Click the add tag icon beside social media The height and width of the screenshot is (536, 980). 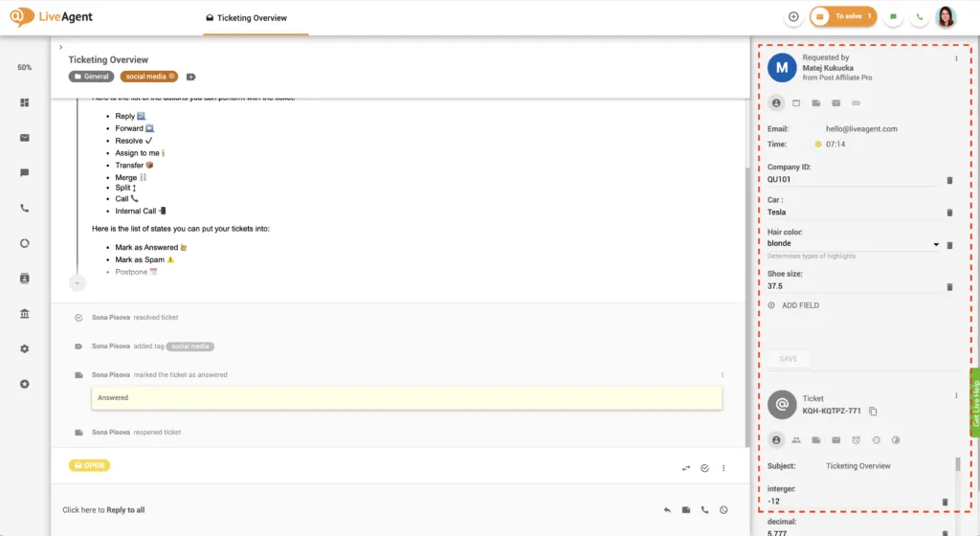click(190, 77)
